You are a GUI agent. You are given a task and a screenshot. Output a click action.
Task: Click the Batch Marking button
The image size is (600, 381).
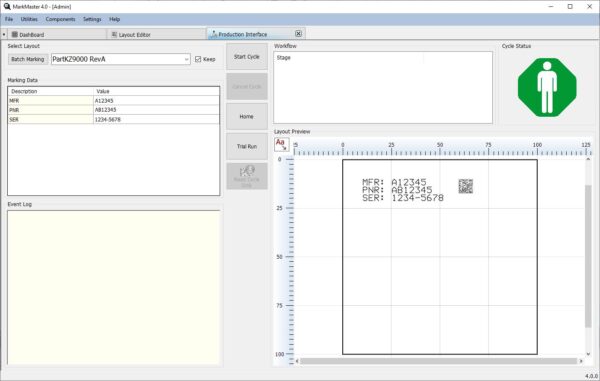click(x=28, y=59)
